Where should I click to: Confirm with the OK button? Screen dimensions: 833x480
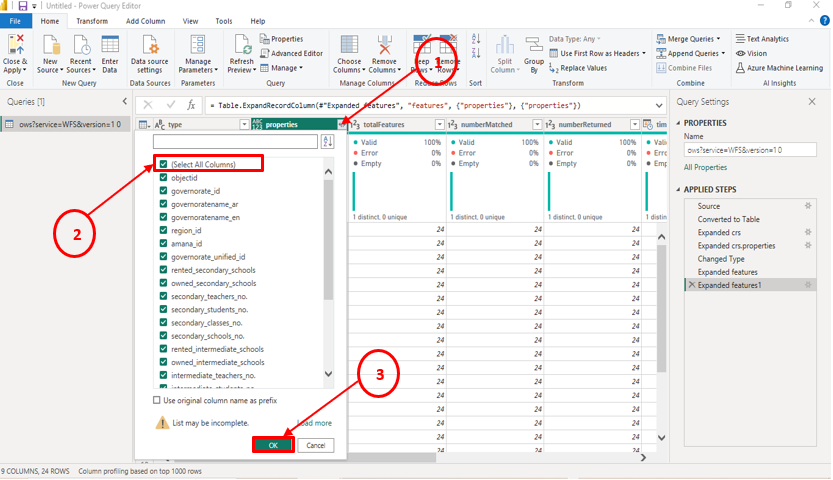273,445
